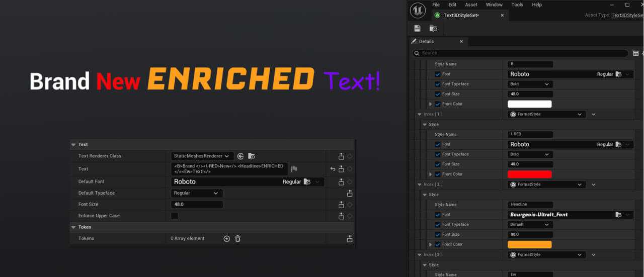Click keyframe diamond on the Enforce Upper Case row
Viewport: 644px width, 277px height.
[350, 216]
